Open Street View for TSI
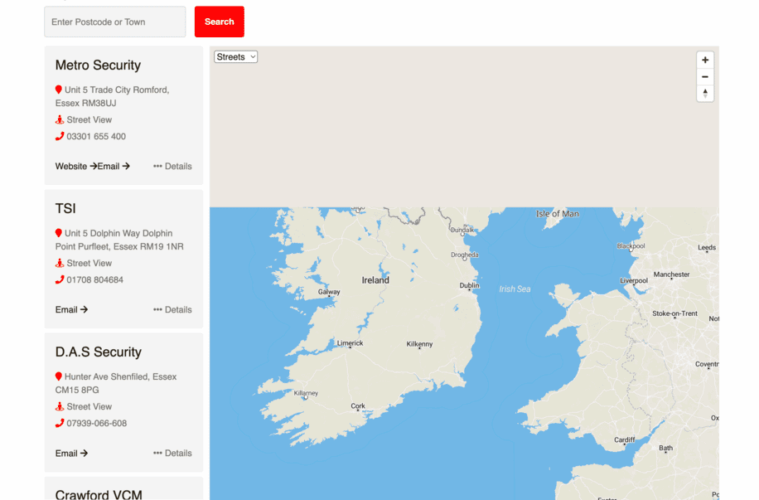The height and width of the screenshot is (500, 759). click(89, 263)
